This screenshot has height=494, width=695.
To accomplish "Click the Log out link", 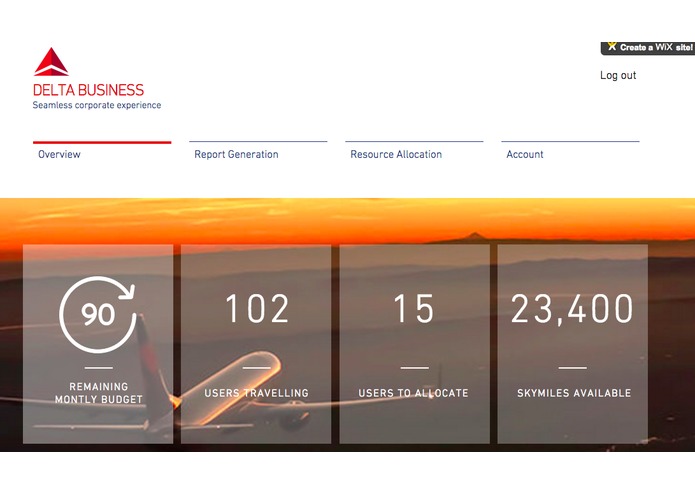I will tap(618, 75).
